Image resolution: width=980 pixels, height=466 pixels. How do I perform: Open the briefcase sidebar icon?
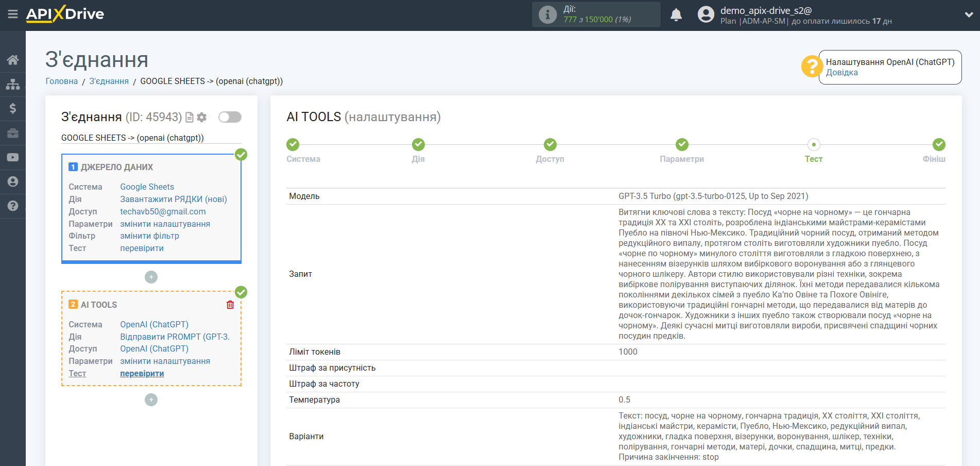click(x=13, y=133)
